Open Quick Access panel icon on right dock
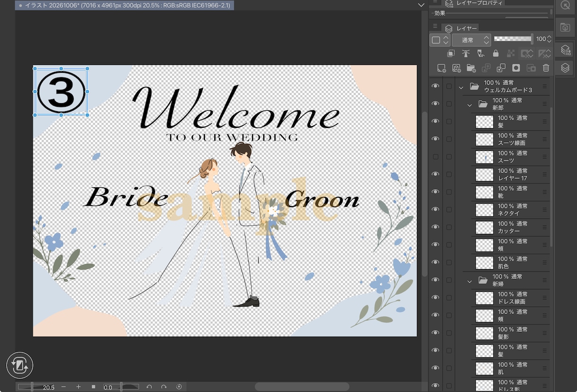This screenshot has width=577, height=392. (565, 6)
